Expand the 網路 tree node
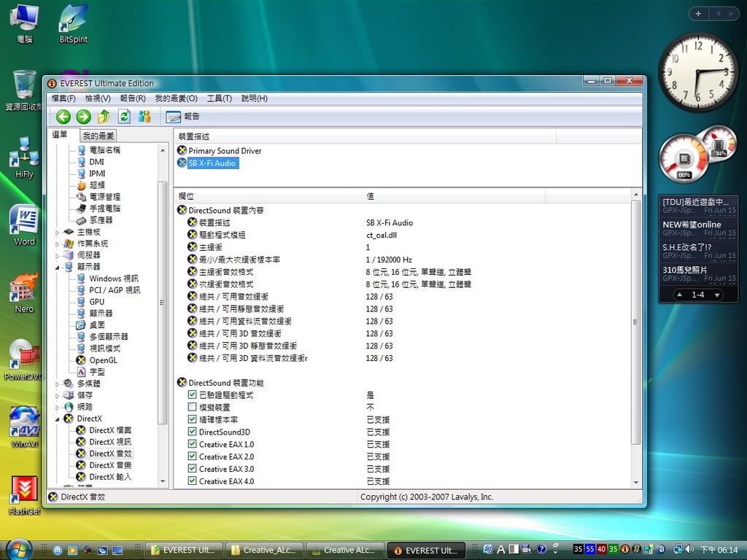Image resolution: width=747 pixels, height=560 pixels. [58, 407]
